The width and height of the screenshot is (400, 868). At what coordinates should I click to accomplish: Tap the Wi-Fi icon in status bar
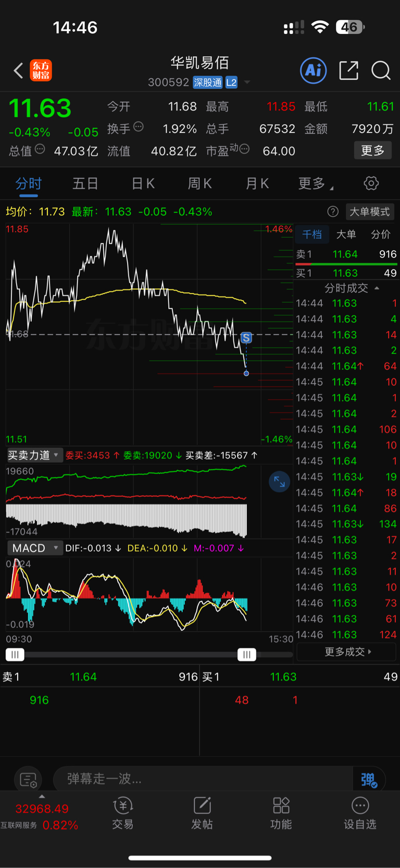(x=320, y=27)
